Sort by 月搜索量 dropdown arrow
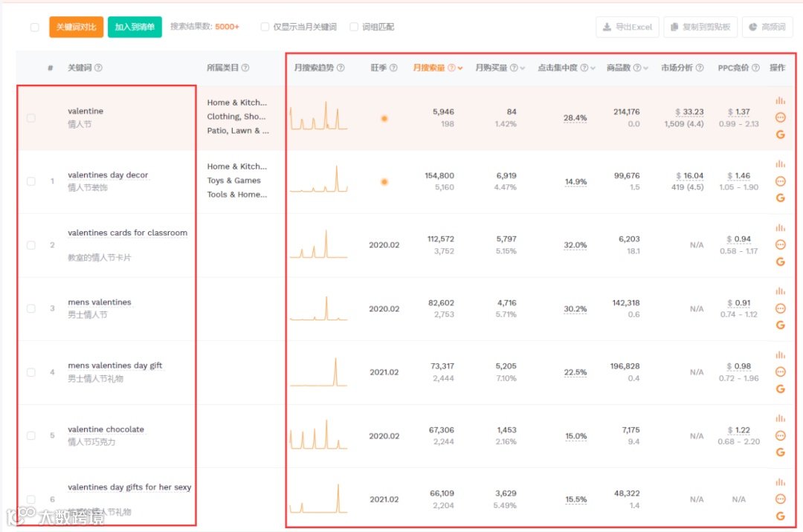 coord(460,68)
